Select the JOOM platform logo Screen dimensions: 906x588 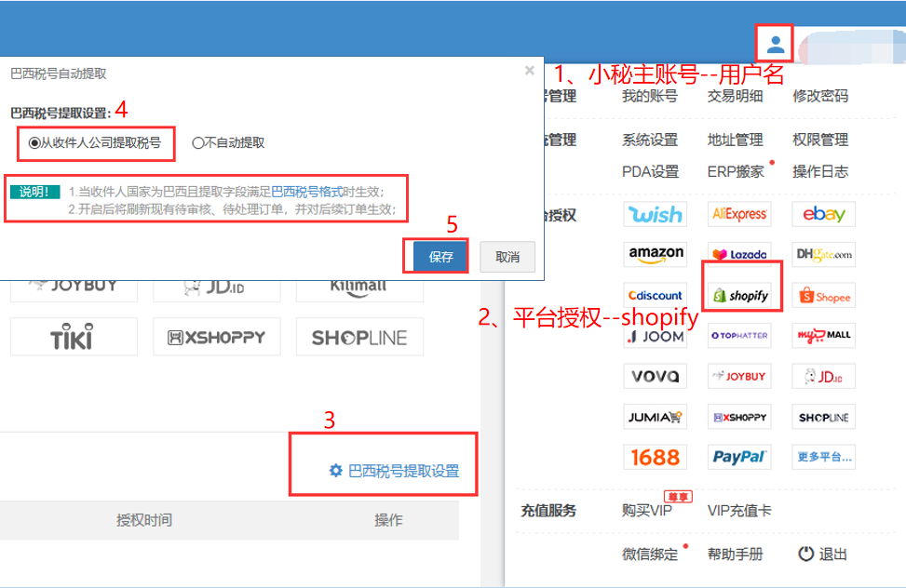point(656,336)
